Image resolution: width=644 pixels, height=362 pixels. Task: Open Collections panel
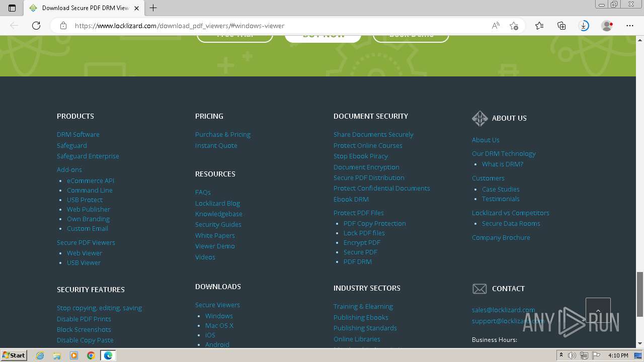click(x=561, y=26)
